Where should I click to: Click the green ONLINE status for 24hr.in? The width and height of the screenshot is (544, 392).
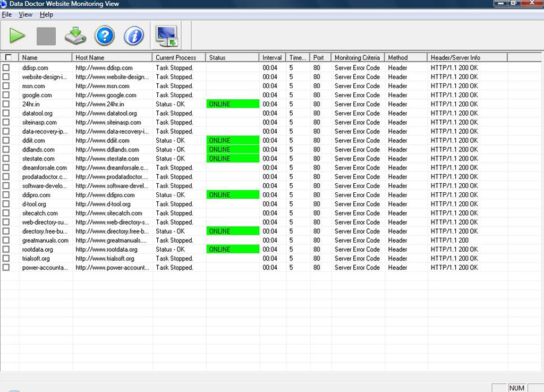[233, 104]
